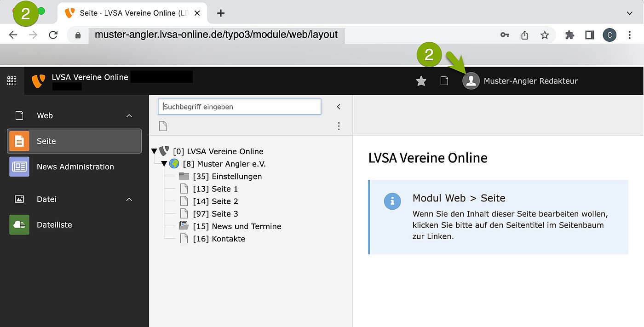The width and height of the screenshot is (644, 327).
Task: Collapse the Muster Angler e.V. node
Action: pos(164,164)
